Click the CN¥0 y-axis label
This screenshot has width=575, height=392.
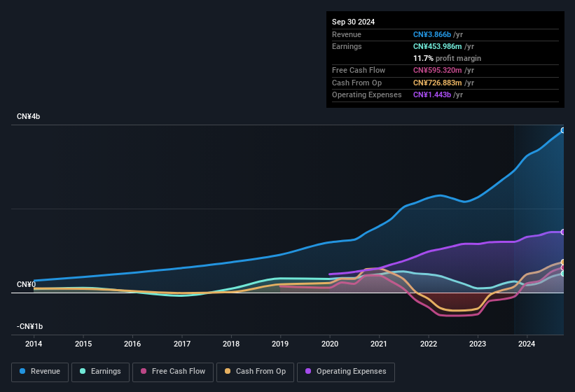click(x=26, y=285)
